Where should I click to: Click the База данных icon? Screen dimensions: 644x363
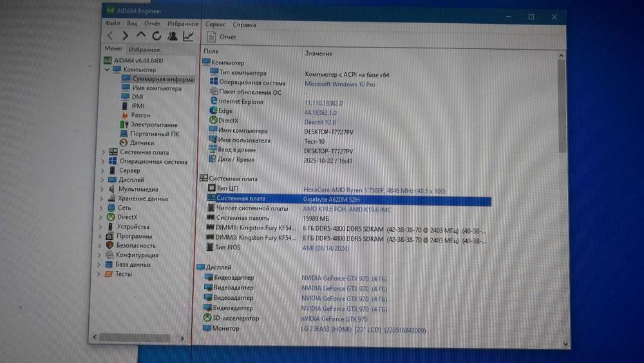(109, 264)
